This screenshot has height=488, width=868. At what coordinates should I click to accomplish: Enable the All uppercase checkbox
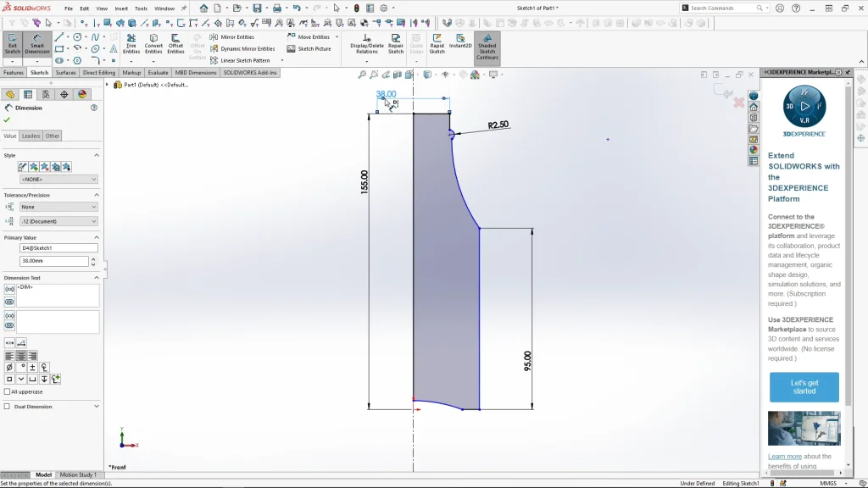pos(8,392)
